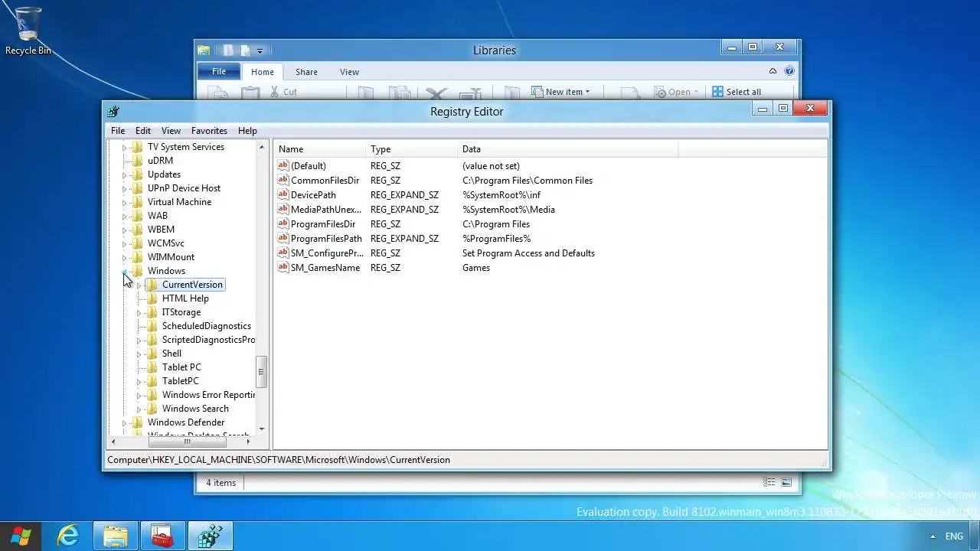This screenshot has height=551, width=980.
Task: Expand the Shell key
Action: point(139,354)
